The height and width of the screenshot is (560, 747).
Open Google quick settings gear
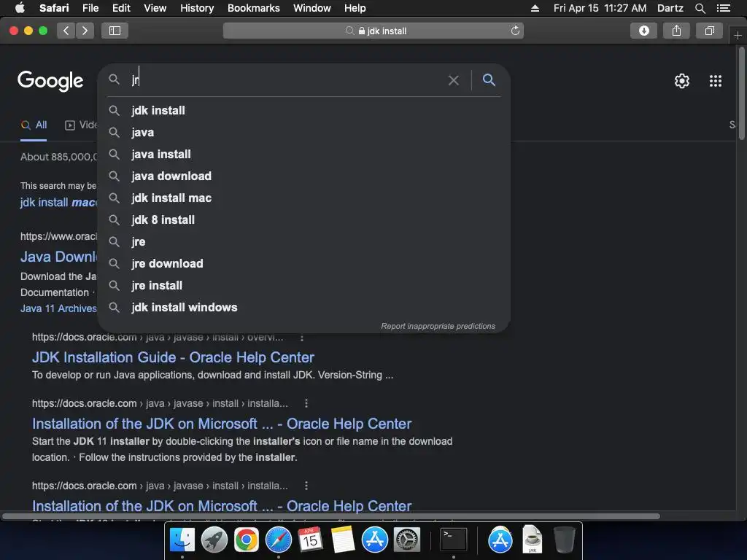pyautogui.click(x=682, y=81)
